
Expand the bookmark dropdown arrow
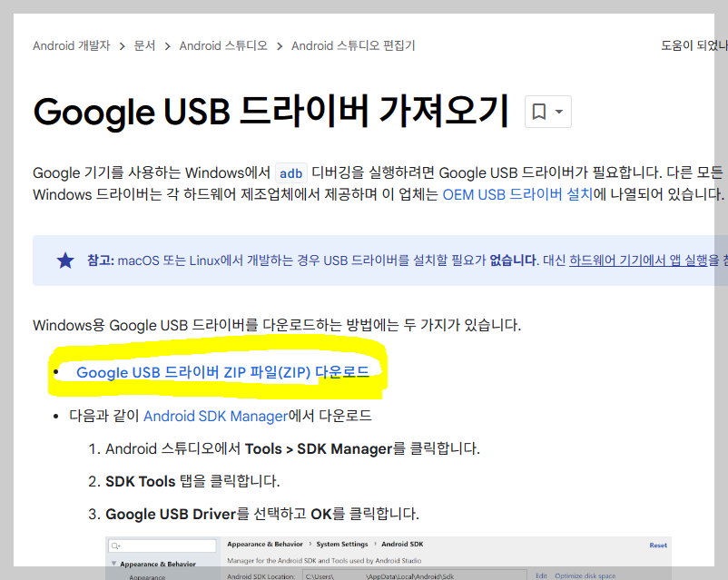click(x=559, y=112)
